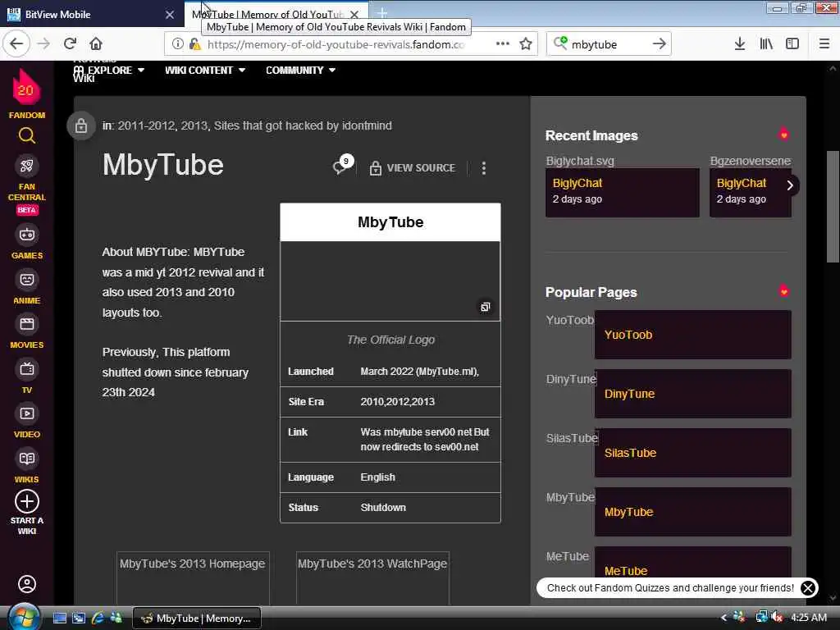This screenshot has height=630, width=840.
Task: Open Sites that got hacked by idontmind
Action: coord(303,126)
